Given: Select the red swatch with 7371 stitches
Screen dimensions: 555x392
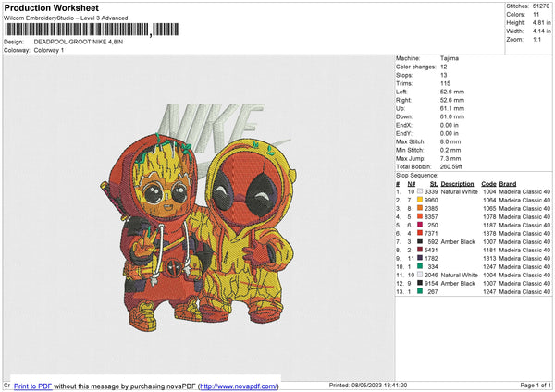Looking at the screenshot, I should coord(420,233).
